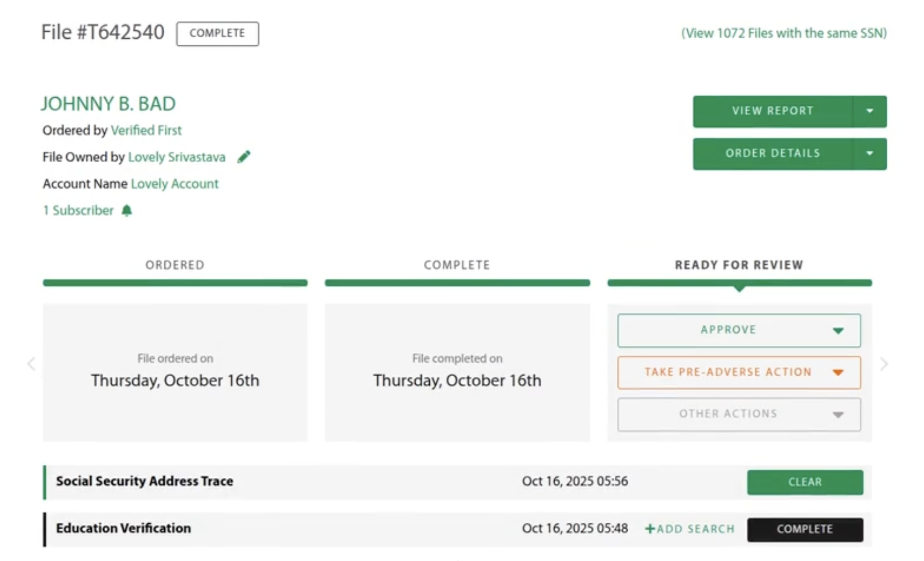
Task: Open the Order Details dropdown arrow
Action: 870,154
